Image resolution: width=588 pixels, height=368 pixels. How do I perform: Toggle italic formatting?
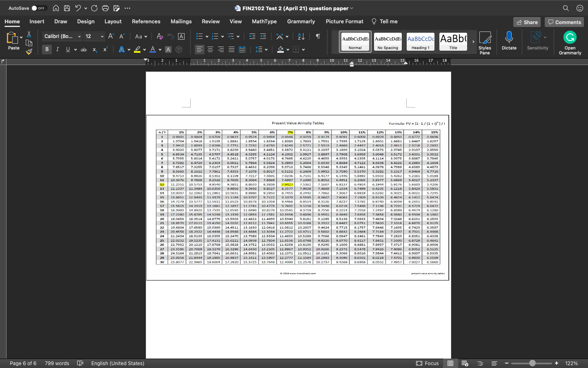(x=58, y=49)
